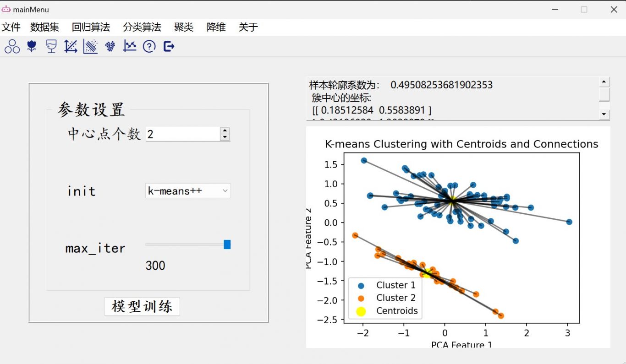Click the Cluster 1 legend entry
Image resolution: width=626 pixels, height=364 pixels.
point(387,285)
